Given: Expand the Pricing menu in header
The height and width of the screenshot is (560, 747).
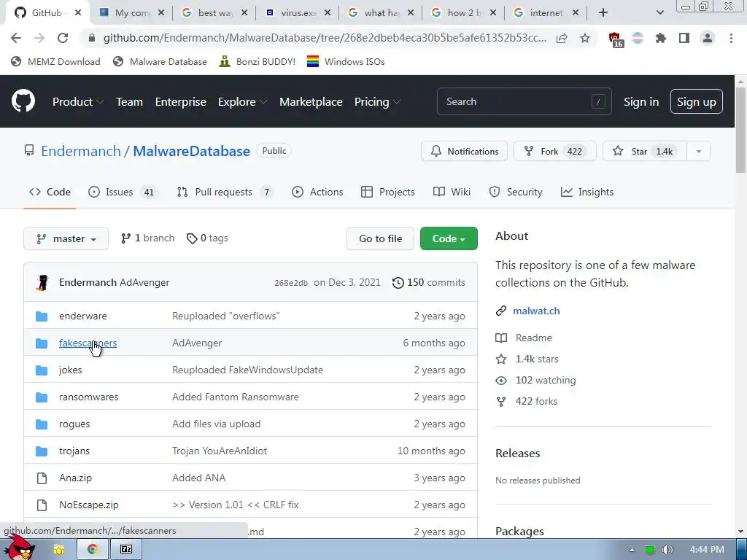Looking at the screenshot, I should (377, 102).
